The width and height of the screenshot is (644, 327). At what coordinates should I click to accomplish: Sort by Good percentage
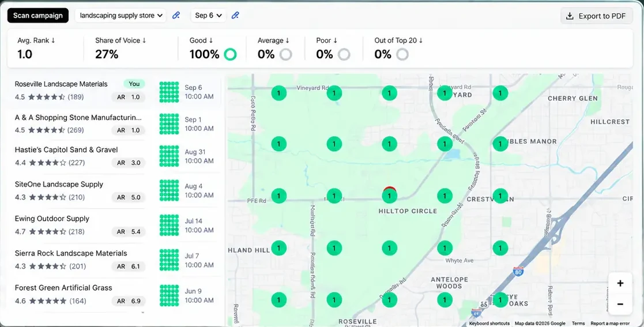(x=201, y=40)
